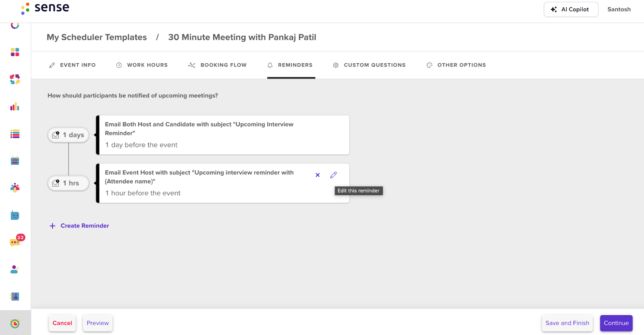Click the Save and Finish button
Viewport: 644px width, 335px height.
(567, 323)
